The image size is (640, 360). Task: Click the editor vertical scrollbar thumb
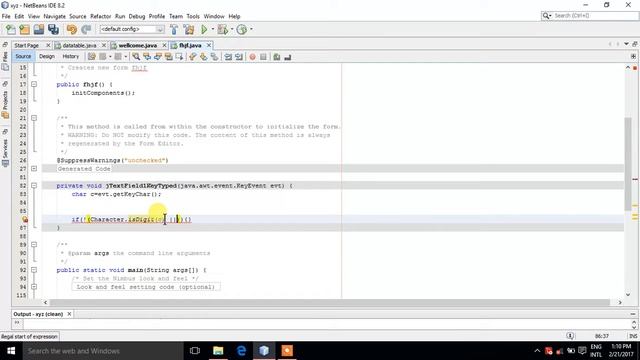point(628,164)
